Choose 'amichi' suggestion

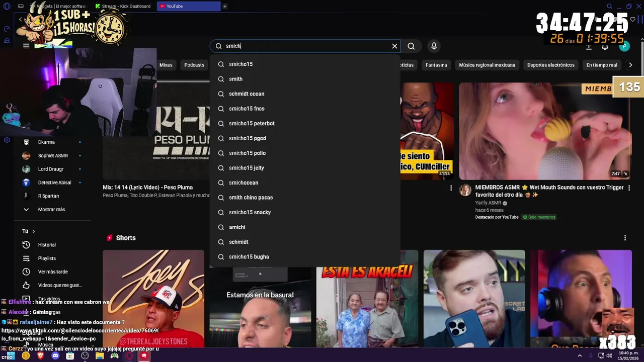(305, 227)
